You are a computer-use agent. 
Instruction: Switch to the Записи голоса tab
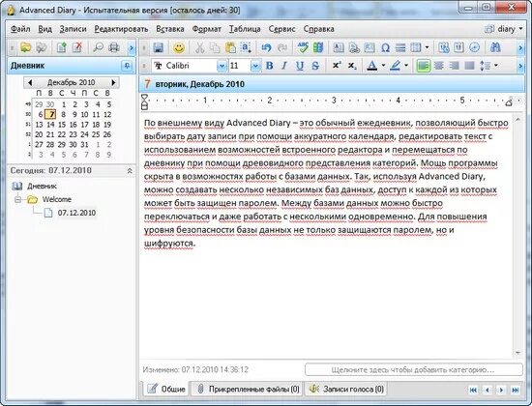pyautogui.click(x=346, y=389)
